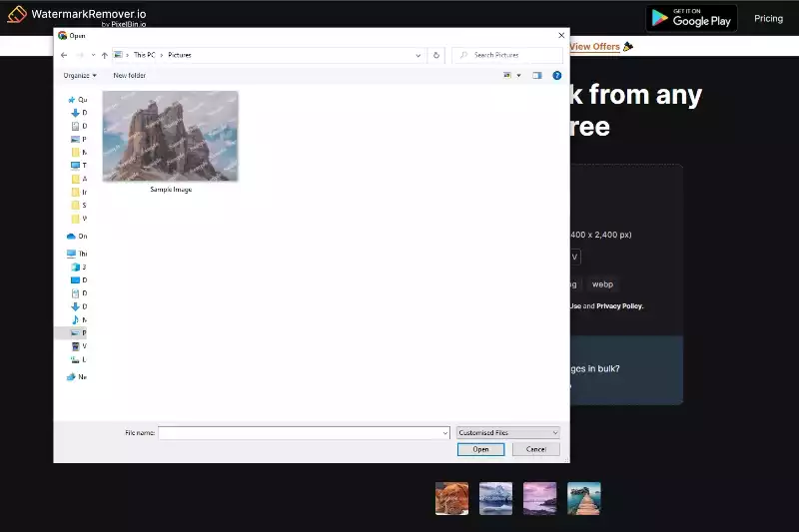Click the help question mark icon
The image size is (799, 532).
(x=557, y=75)
